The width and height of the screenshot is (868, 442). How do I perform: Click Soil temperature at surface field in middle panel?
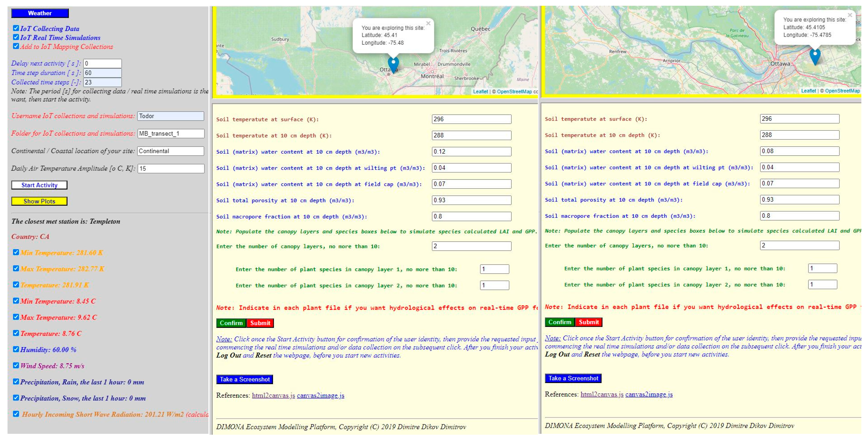click(x=472, y=119)
